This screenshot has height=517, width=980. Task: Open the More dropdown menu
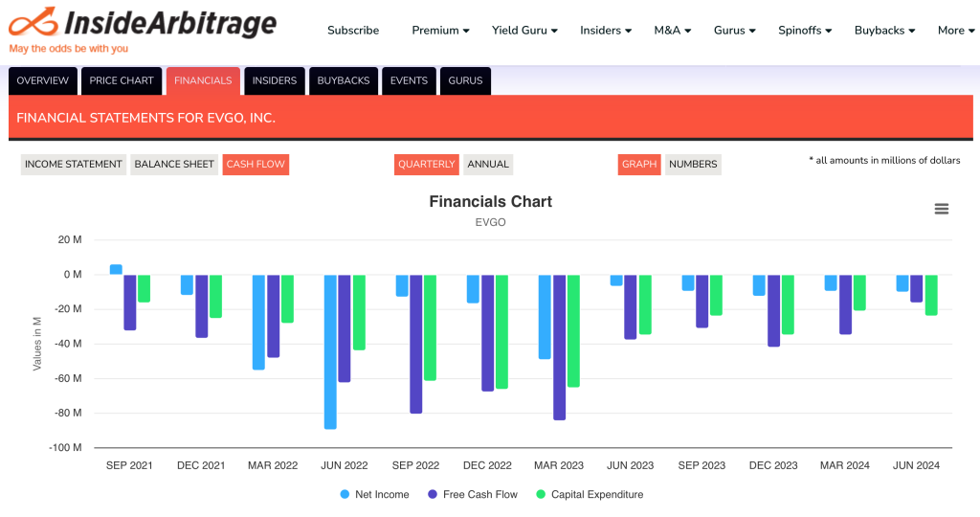coord(956,30)
